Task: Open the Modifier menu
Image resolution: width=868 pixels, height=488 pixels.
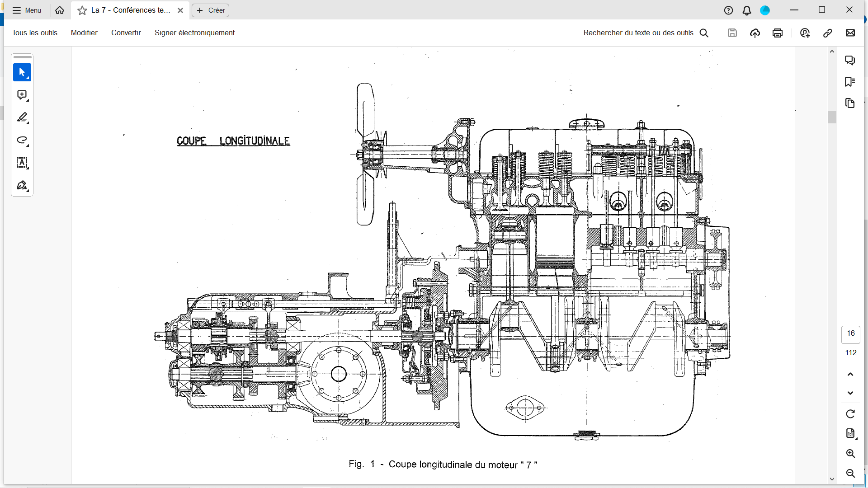Action: click(84, 33)
